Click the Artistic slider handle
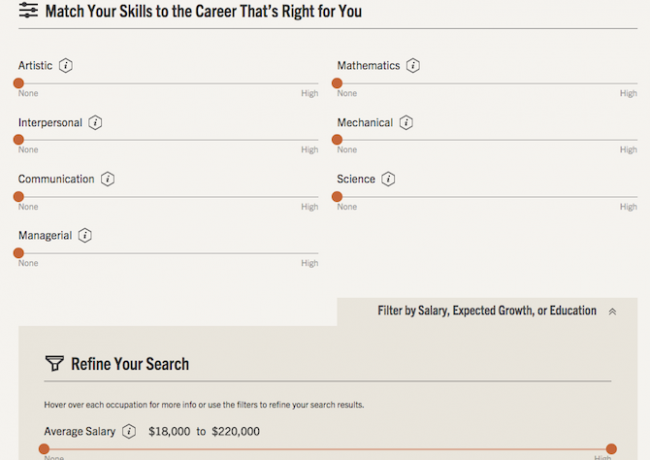Image resolution: width=650 pixels, height=460 pixels. (19, 83)
